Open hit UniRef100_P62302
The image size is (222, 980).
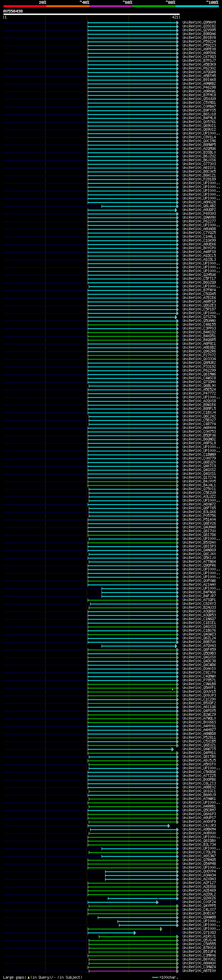pyautogui.click(x=199, y=68)
